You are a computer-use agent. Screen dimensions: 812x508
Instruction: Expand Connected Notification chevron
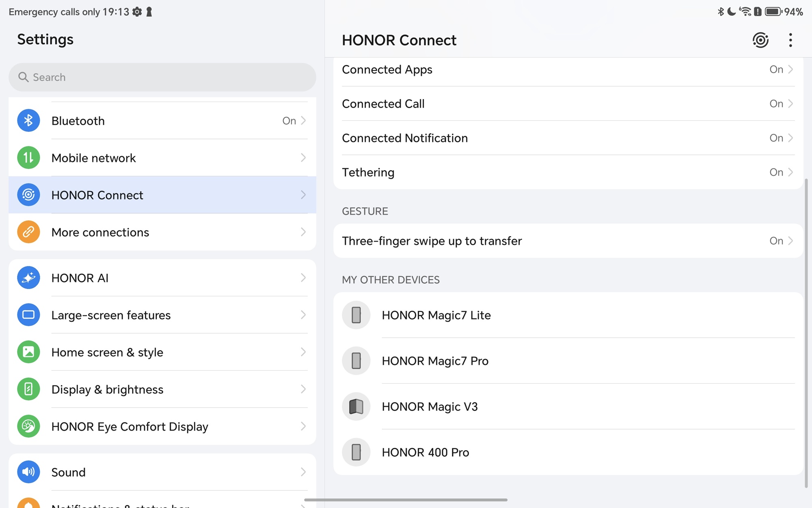point(790,138)
